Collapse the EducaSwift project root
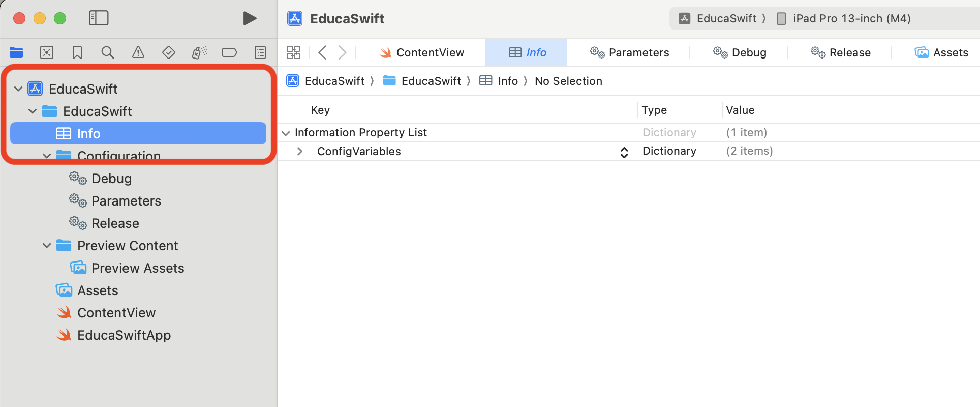Screen dimensions: 980x407 click(x=18, y=89)
